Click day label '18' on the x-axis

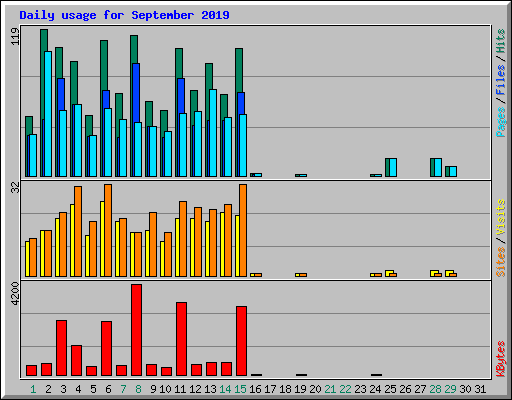click(285, 389)
